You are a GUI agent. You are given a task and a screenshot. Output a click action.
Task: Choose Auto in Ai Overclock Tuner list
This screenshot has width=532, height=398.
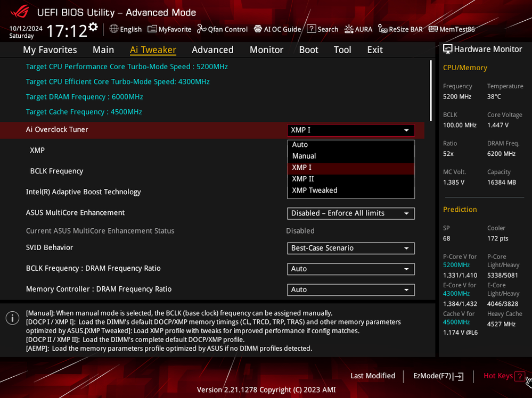click(351, 145)
